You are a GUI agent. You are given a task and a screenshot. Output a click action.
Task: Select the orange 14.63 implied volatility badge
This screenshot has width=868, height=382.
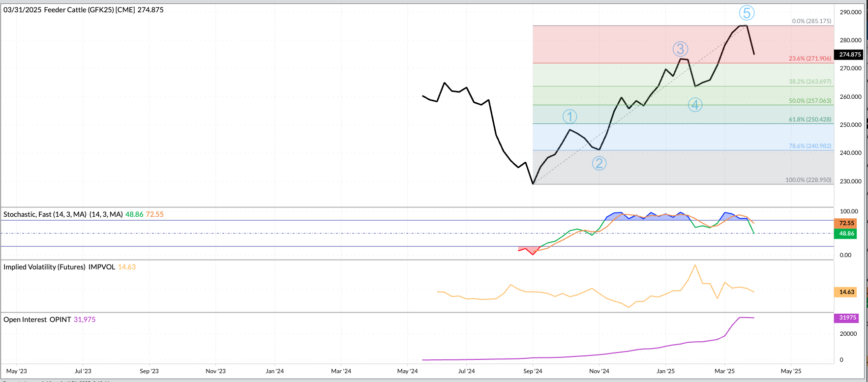click(x=846, y=292)
